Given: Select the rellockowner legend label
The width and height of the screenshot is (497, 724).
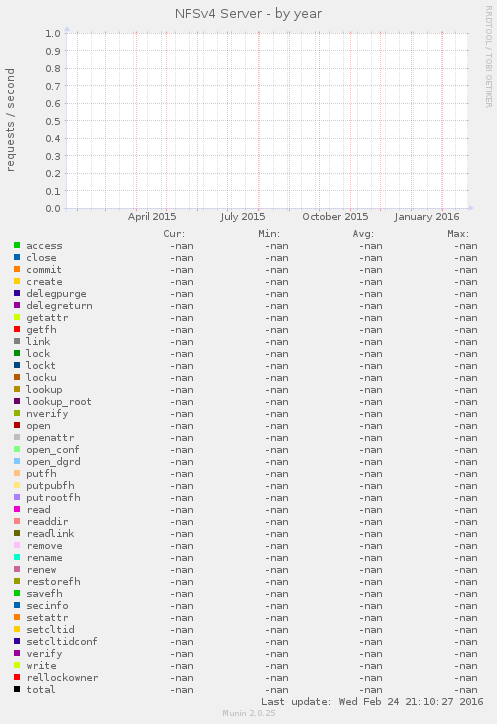Looking at the screenshot, I should [x=62, y=678].
